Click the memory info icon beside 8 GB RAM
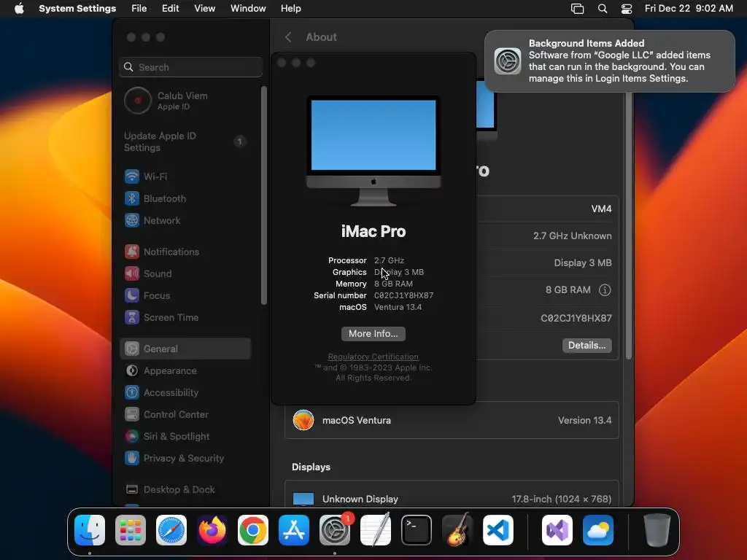Screen dimensions: 747x560 pos(605,290)
